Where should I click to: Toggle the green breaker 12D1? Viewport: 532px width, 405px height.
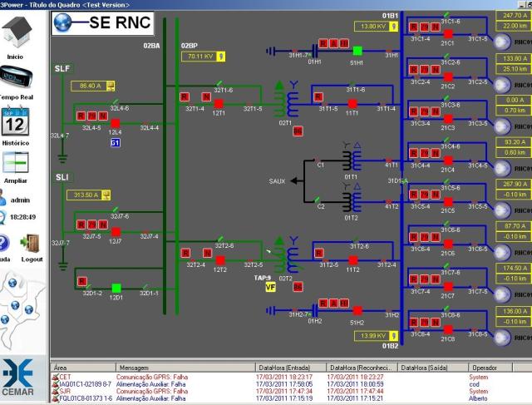[116, 288]
